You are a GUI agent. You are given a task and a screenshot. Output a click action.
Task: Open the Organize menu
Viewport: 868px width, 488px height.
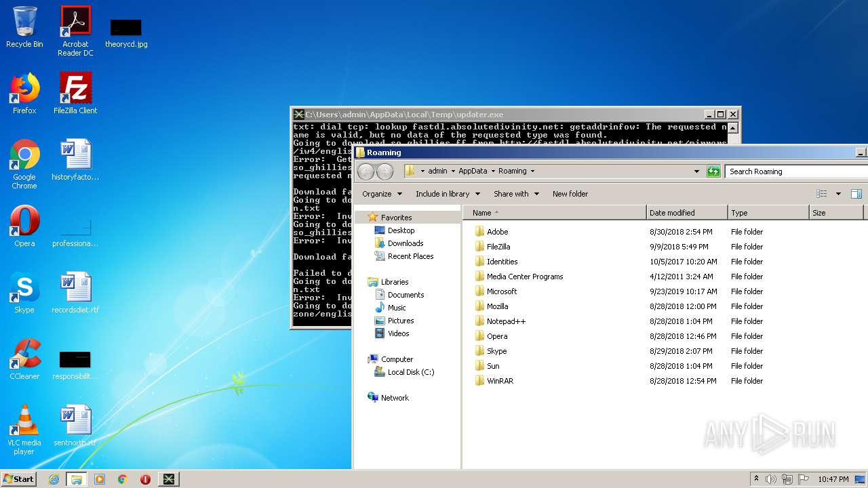pos(382,194)
